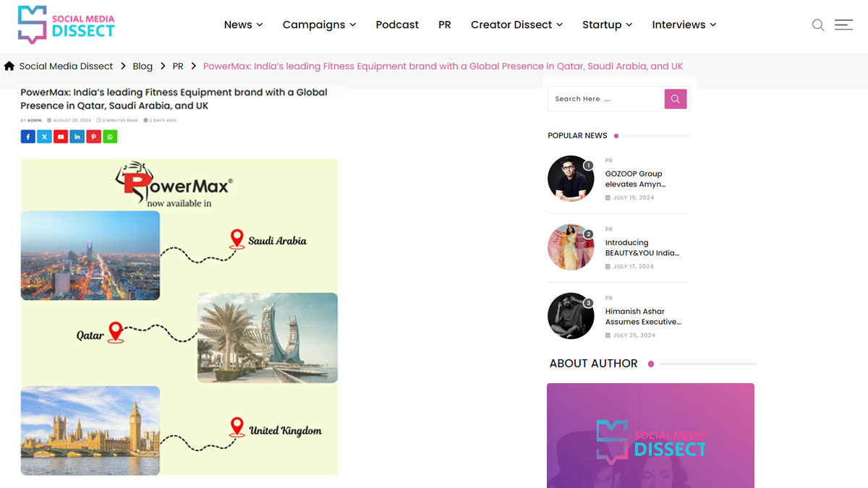Click the pink sidebar search button

pyautogui.click(x=676, y=99)
